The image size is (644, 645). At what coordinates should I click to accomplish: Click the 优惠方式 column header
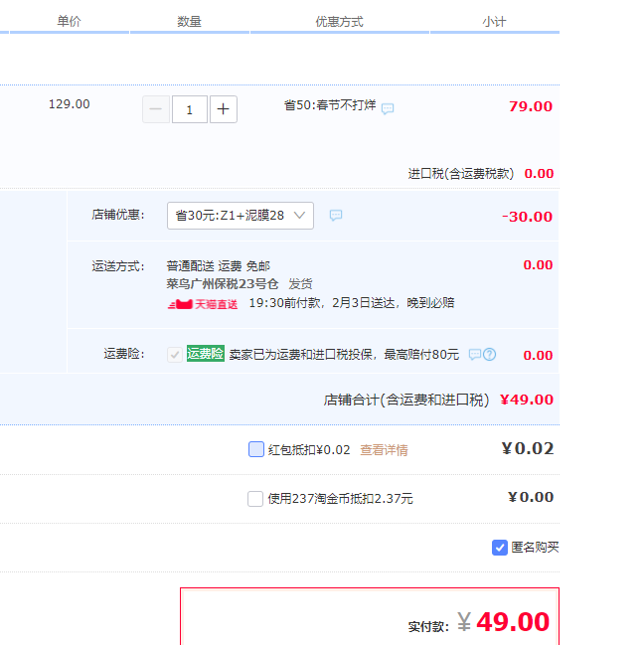pos(339,22)
